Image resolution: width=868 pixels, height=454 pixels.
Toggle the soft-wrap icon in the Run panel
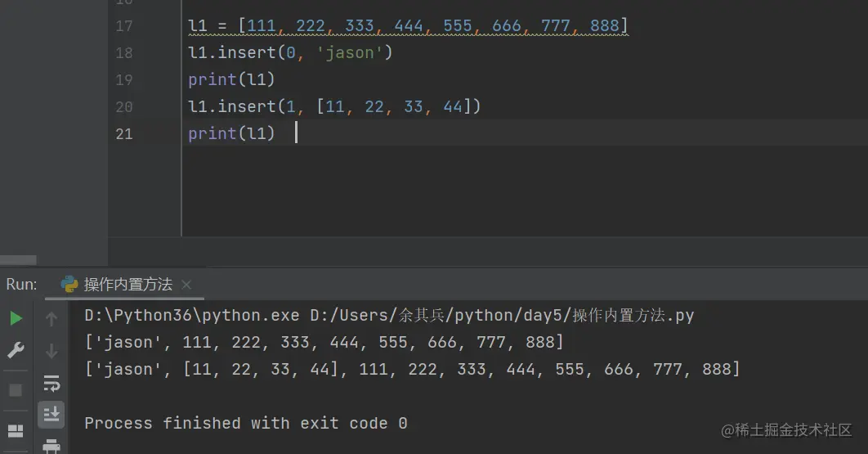(x=51, y=383)
